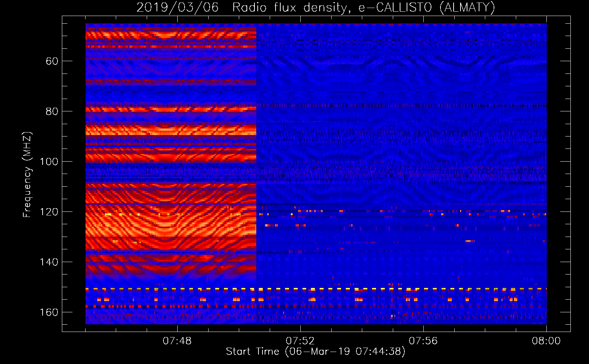Click the 07:56 time tick label
The width and height of the screenshot is (589, 364).
(x=423, y=341)
